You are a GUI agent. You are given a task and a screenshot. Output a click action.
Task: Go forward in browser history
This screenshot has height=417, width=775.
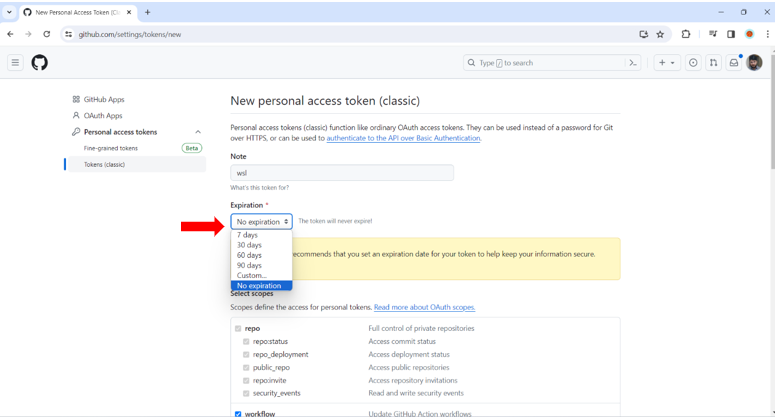point(28,34)
